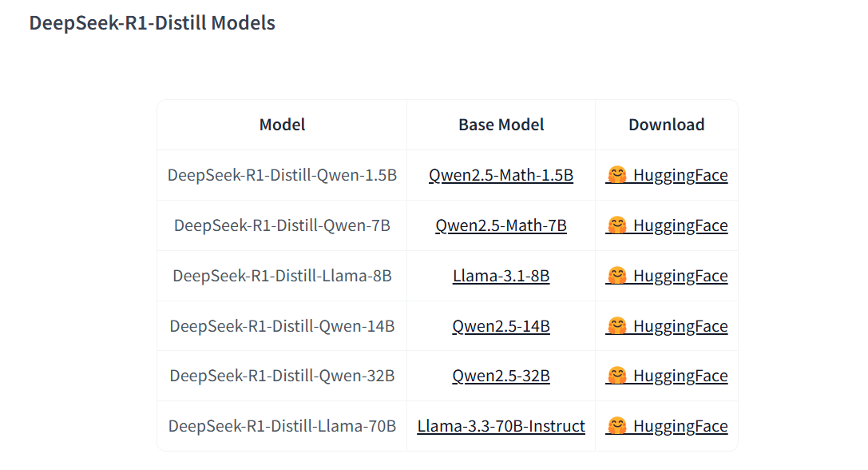Click the hugging face emoji in Qwen-32B row
868x470 pixels.
click(616, 375)
